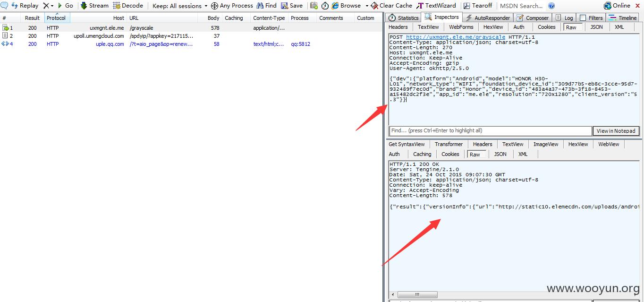Image resolution: width=644 pixels, height=302 pixels.
Task: Click the timer stopwatch icon
Action: [325, 6]
